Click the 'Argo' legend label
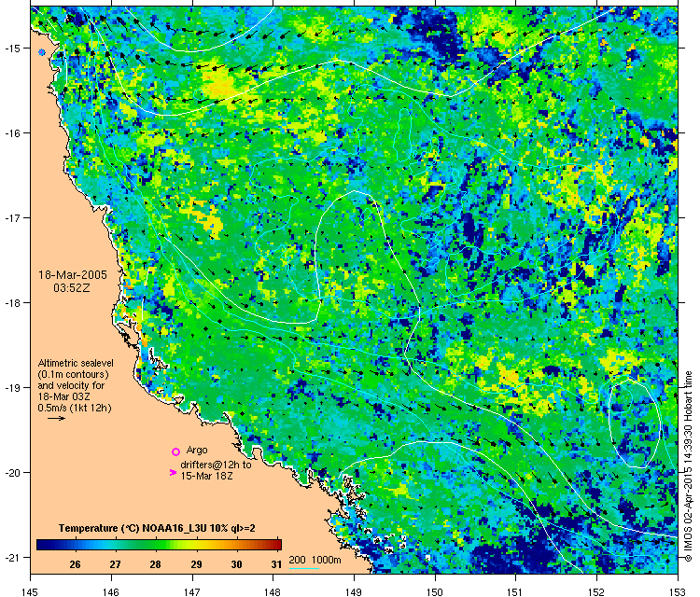This screenshot has width=700, height=597. pyautogui.click(x=197, y=450)
